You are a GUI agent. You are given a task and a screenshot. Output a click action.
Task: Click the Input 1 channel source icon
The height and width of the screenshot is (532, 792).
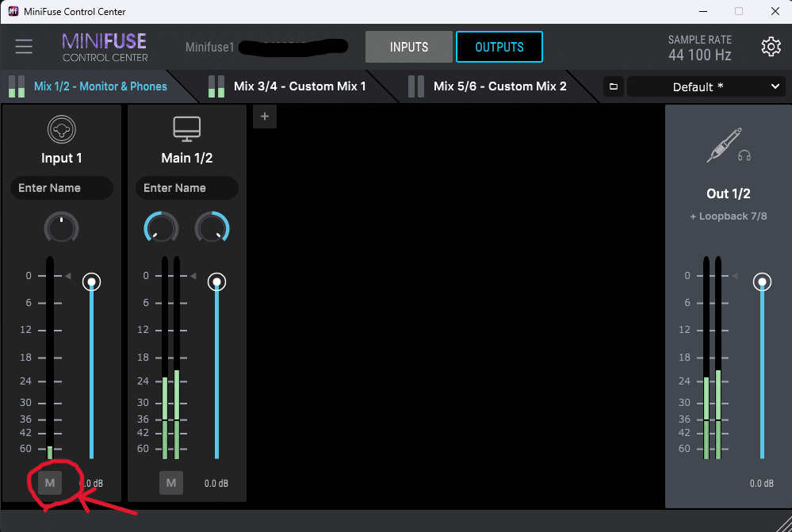click(61, 129)
